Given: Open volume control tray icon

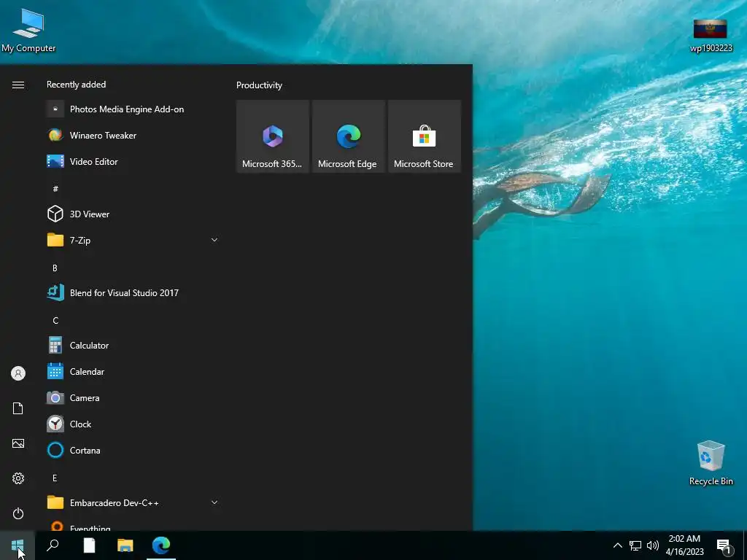Looking at the screenshot, I should [653, 545].
